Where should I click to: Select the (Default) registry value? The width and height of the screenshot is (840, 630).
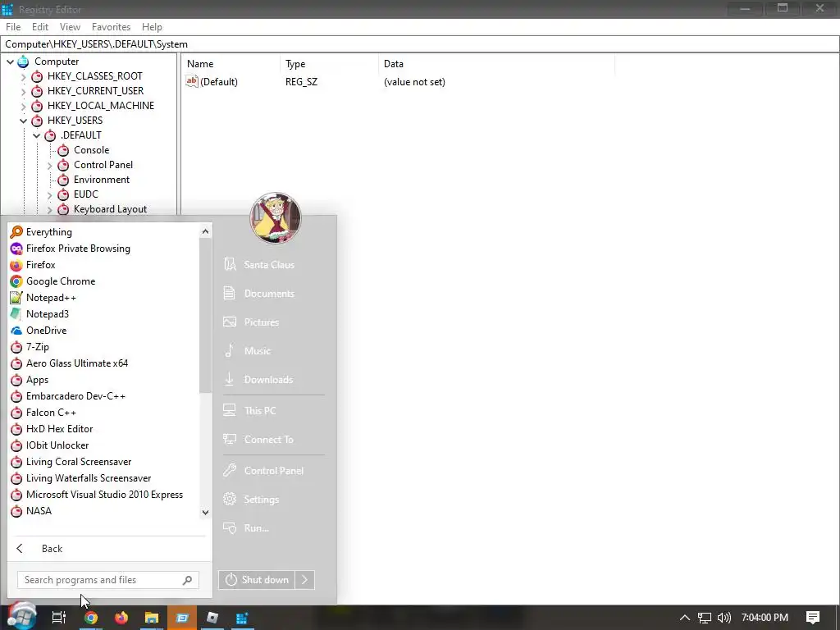click(x=212, y=82)
